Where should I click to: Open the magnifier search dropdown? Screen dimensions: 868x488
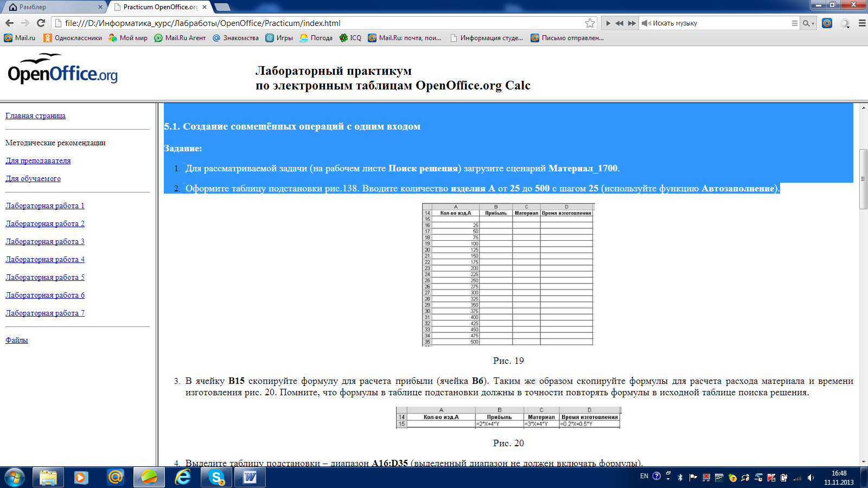[808, 23]
